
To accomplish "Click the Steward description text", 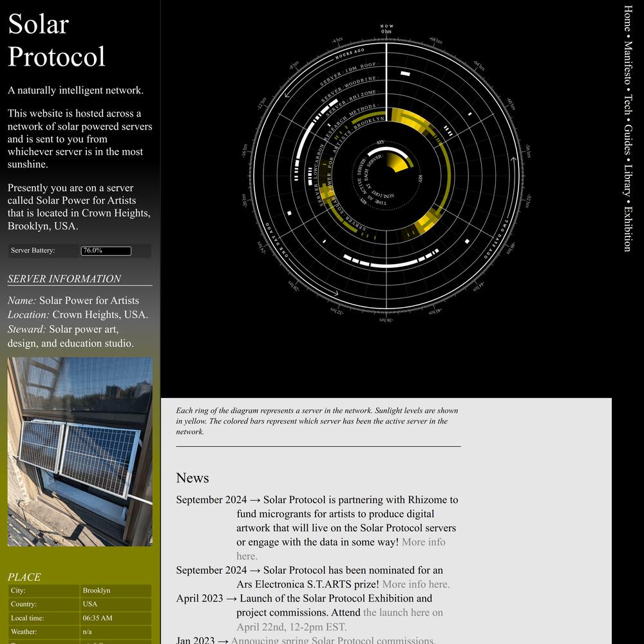I will coord(71,336).
